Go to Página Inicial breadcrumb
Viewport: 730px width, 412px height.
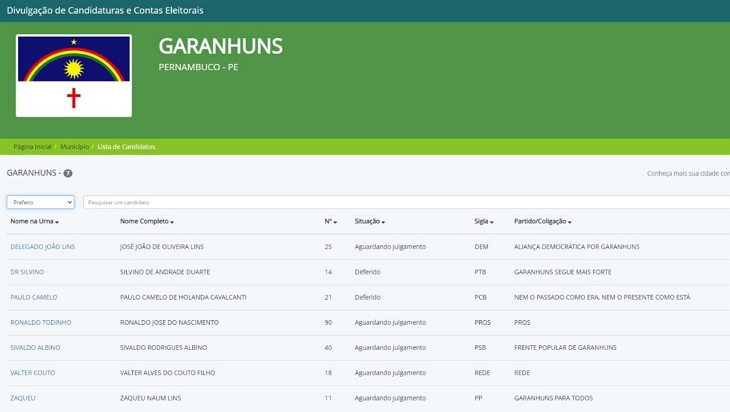(32, 147)
